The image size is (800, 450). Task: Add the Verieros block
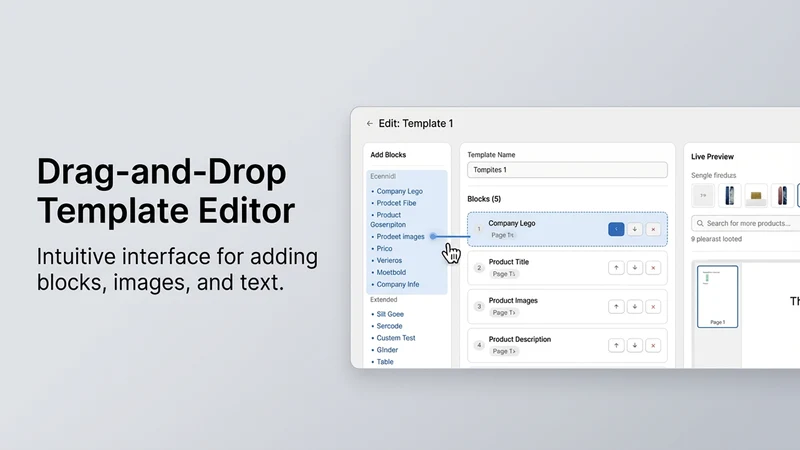[x=389, y=260]
